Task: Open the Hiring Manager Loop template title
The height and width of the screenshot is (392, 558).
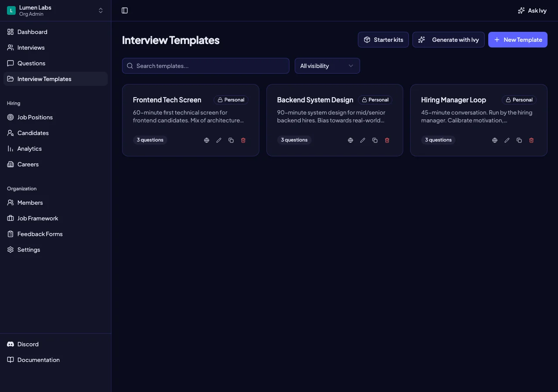Action: (x=453, y=100)
